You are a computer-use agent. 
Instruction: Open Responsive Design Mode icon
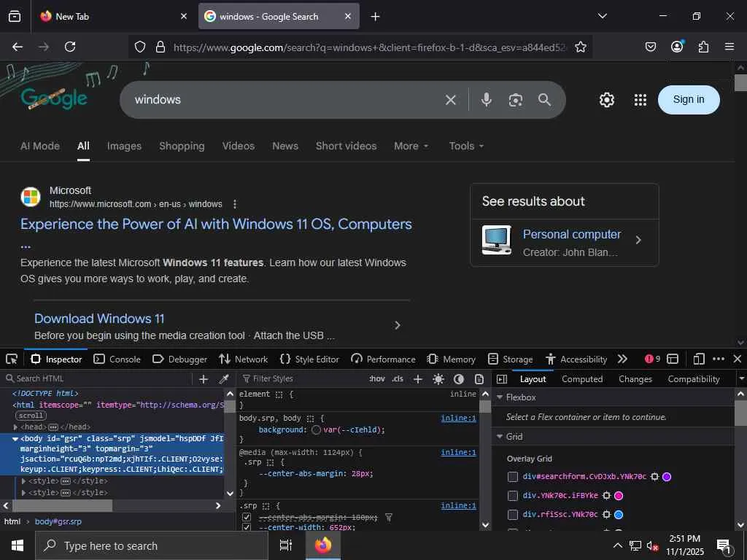(699, 359)
